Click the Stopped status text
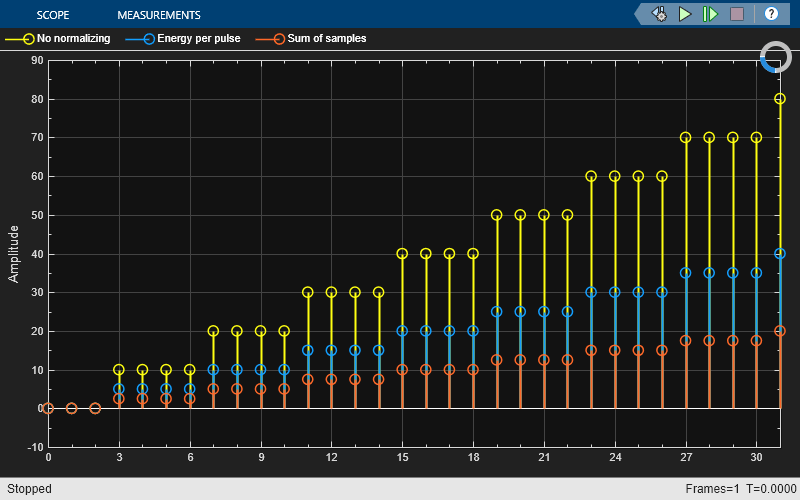The height and width of the screenshot is (500, 800). click(29, 489)
